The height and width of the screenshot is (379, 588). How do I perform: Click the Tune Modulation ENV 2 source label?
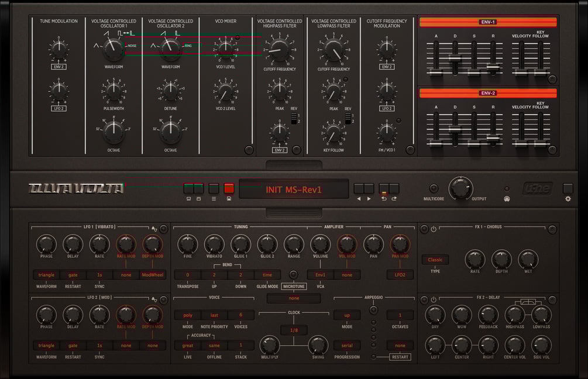[x=59, y=67]
